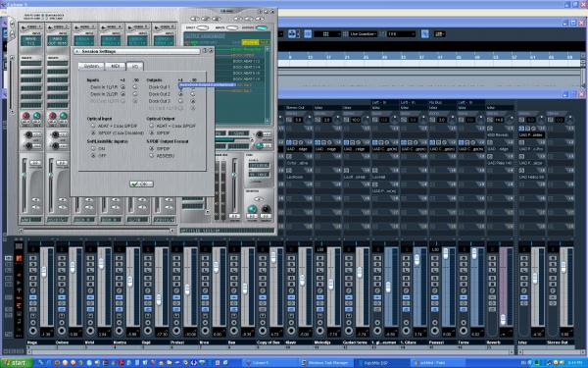
Task: Click mixer horizontal scrollbar right arrow
Action: click(x=511, y=352)
